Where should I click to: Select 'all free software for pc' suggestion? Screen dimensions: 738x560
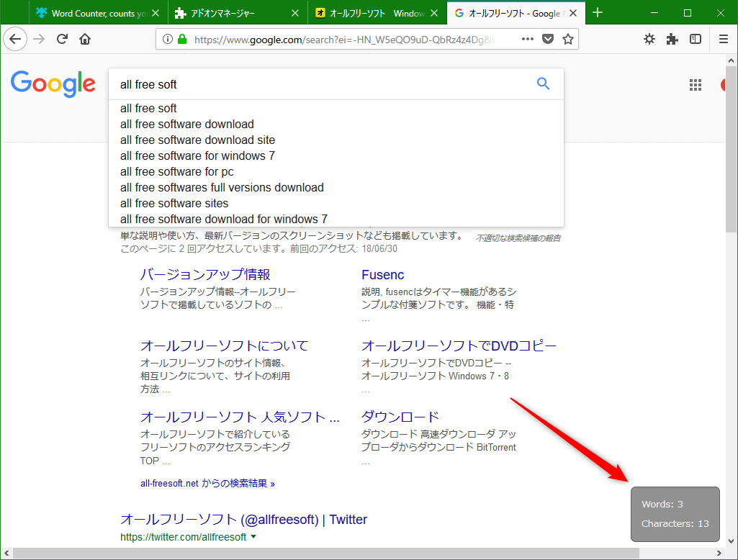[336, 172]
